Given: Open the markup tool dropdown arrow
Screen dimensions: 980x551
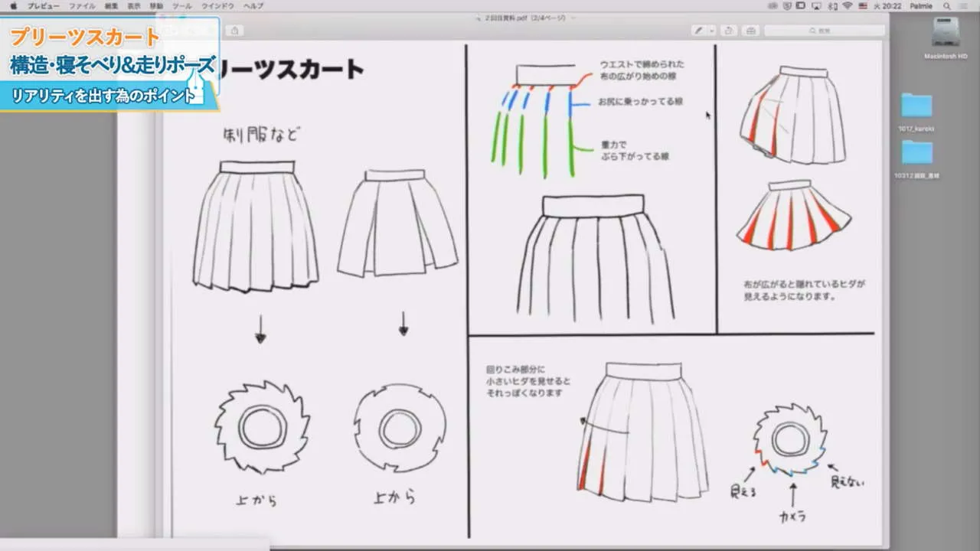Looking at the screenshot, I should 713,30.
